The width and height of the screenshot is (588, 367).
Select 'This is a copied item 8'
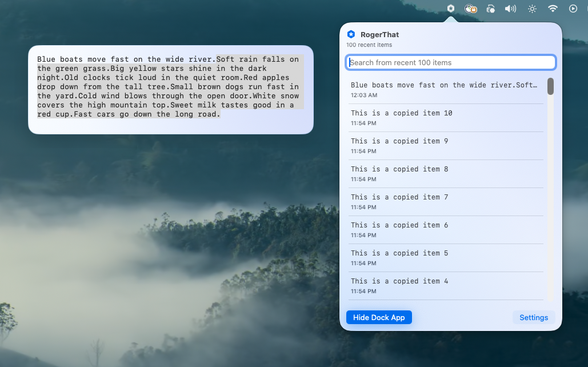pos(446,174)
